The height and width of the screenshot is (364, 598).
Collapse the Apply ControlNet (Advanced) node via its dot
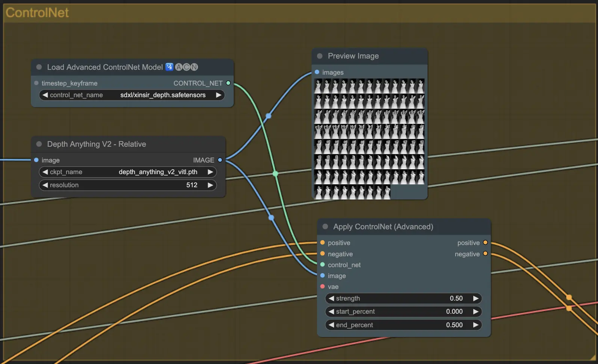325,227
